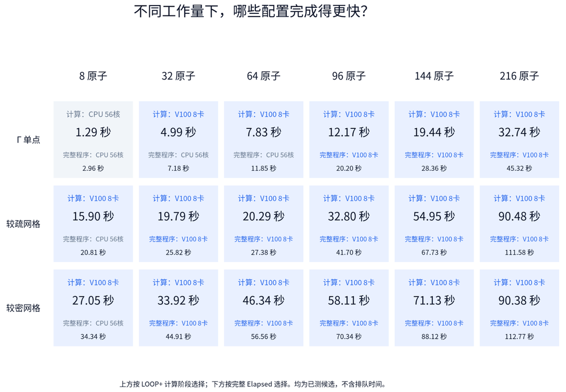Click 完整程序：CPU 56核 above 34.34 秒

coord(93,323)
